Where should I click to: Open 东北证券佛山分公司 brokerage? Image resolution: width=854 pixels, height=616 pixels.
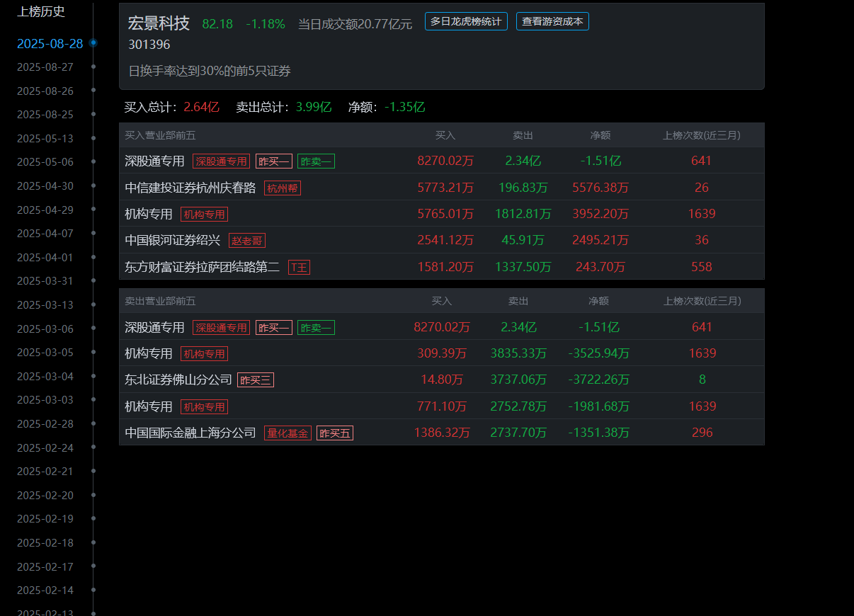178,380
